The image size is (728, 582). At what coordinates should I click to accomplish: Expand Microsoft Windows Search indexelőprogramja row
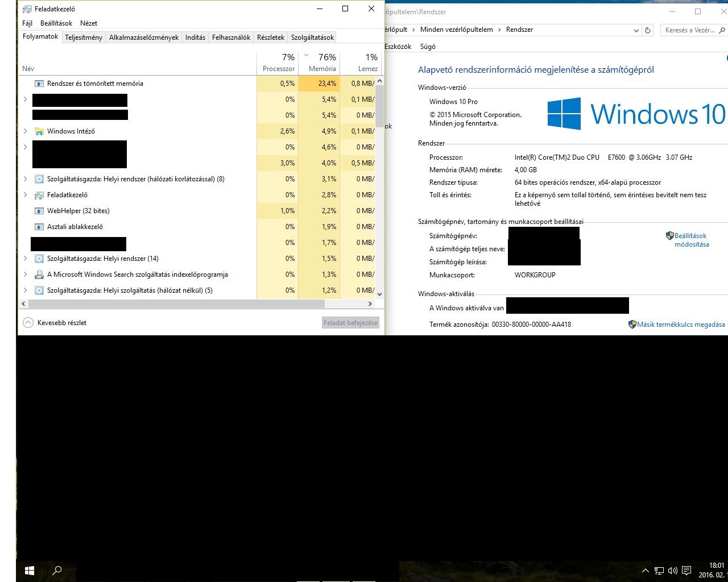click(25, 275)
